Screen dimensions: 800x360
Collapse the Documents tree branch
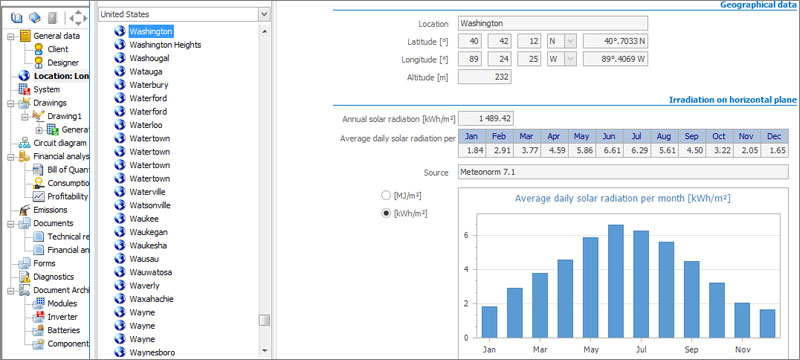click(x=12, y=223)
